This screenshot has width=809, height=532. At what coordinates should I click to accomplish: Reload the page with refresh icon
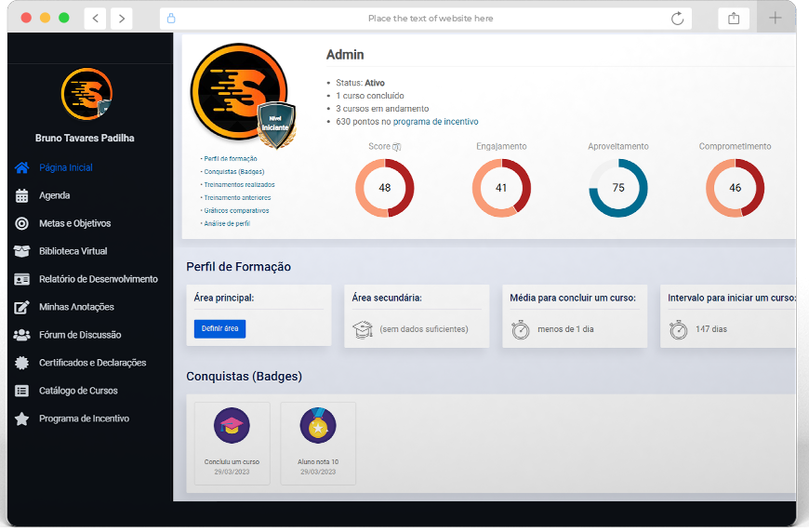point(677,19)
